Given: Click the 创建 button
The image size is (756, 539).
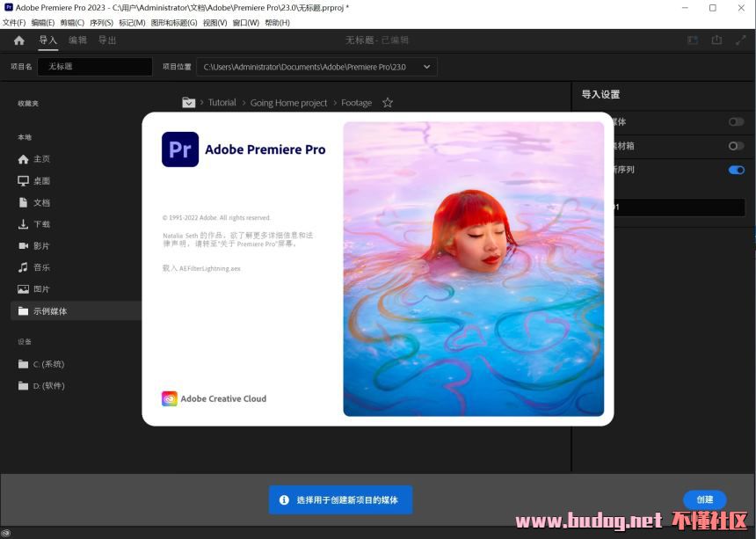Looking at the screenshot, I should coord(705,500).
